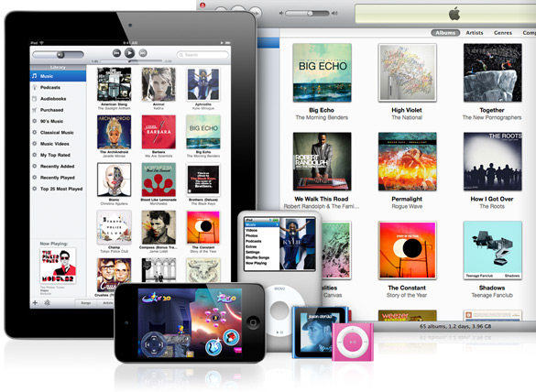Open the Together album in iTunes

click(493, 72)
